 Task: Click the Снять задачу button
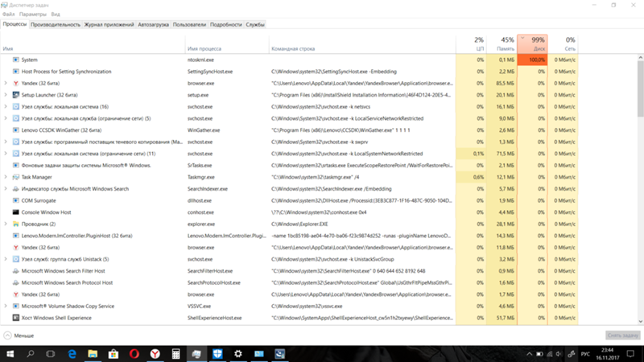622,335
